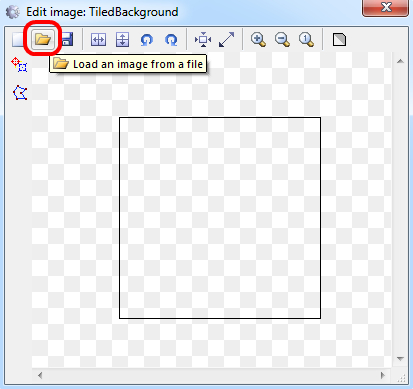
Task: Rotate image counter-clockwise
Action: click(x=147, y=40)
